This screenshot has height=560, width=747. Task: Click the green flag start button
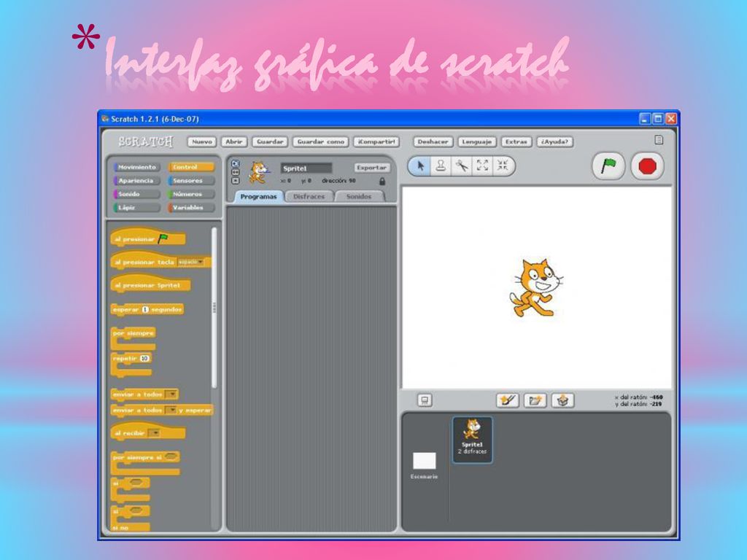click(x=608, y=166)
